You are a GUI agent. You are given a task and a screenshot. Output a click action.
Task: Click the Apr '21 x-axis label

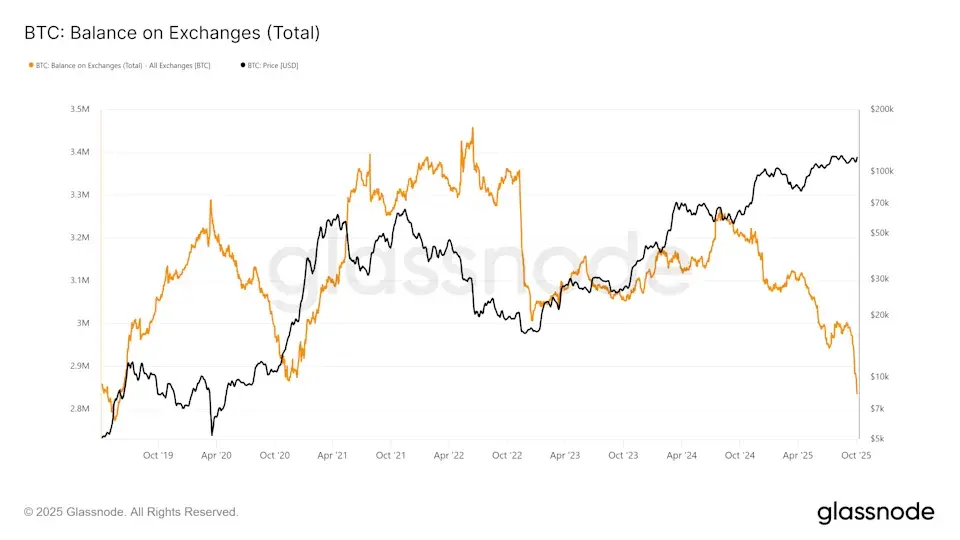[x=332, y=454]
